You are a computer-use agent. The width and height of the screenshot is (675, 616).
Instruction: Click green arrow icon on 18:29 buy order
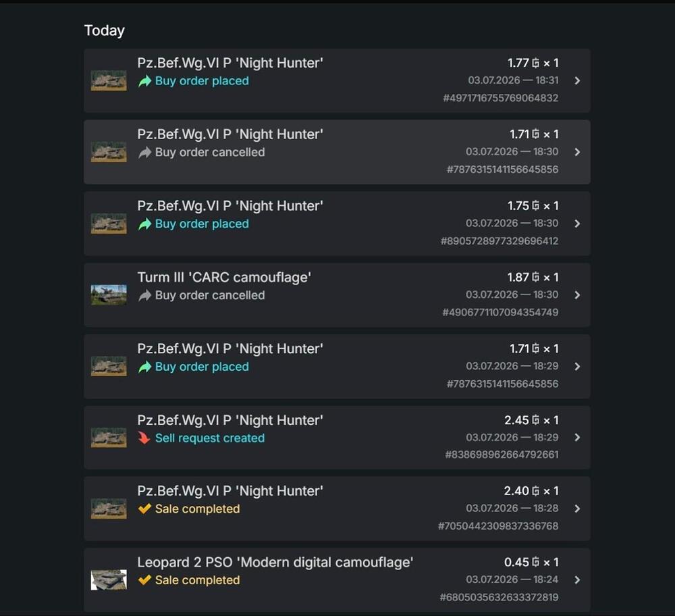coord(144,367)
